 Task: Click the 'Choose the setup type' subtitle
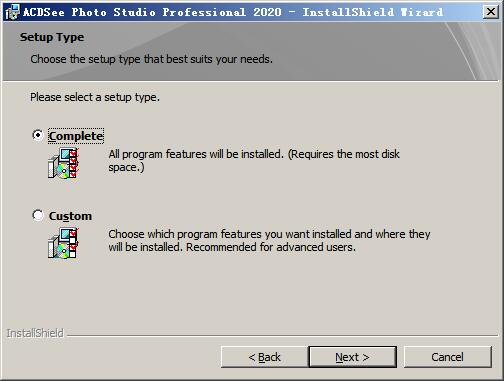click(x=151, y=59)
